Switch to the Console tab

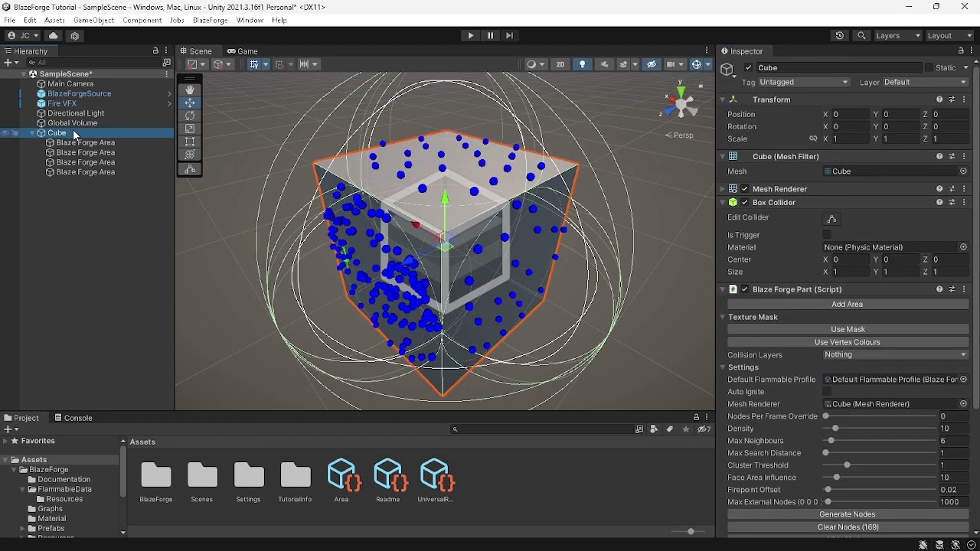pos(73,418)
